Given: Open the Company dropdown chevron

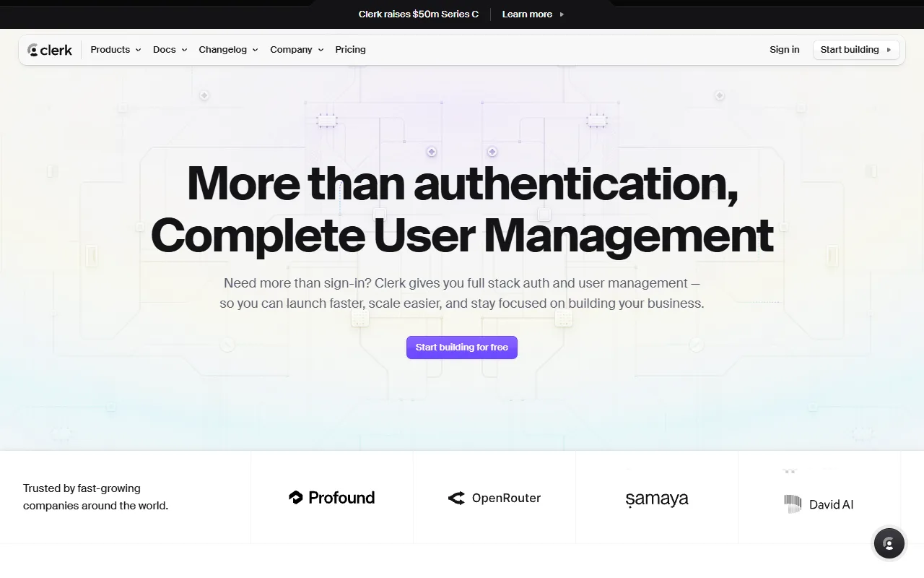Looking at the screenshot, I should (321, 50).
